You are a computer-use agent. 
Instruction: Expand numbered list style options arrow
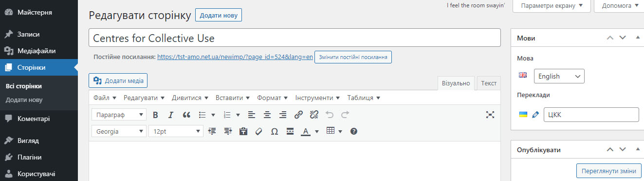point(238,115)
